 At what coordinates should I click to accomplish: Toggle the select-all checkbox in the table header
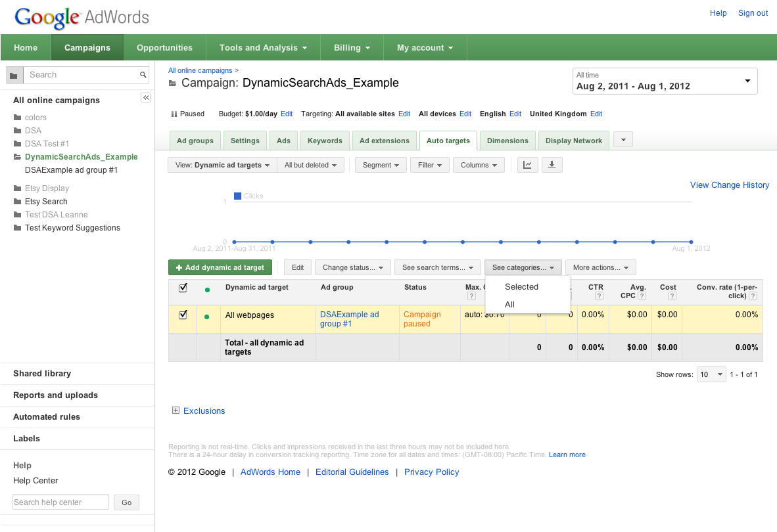pyautogui.click(x=183, y=288)
